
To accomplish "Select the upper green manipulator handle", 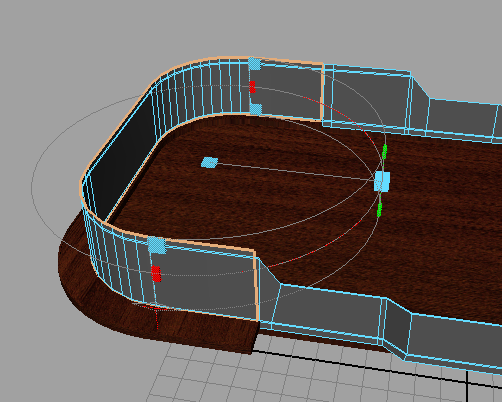I will 384,152.
